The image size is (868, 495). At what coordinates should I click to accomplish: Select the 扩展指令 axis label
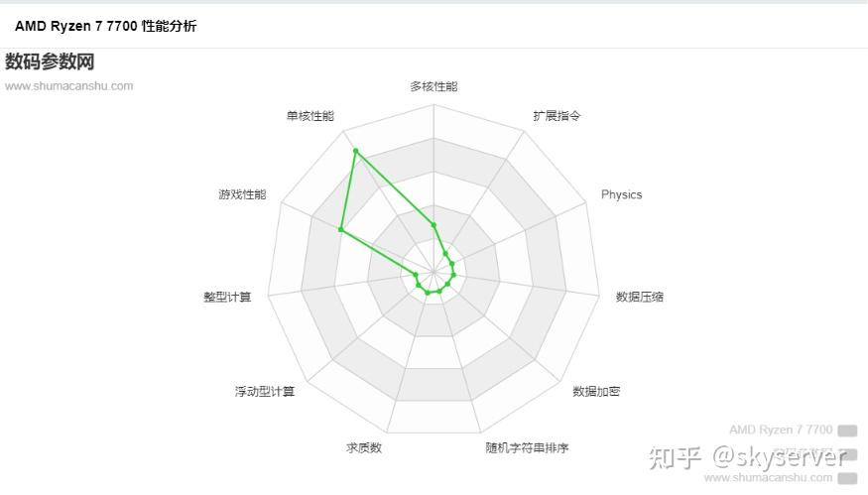point(557,116)
